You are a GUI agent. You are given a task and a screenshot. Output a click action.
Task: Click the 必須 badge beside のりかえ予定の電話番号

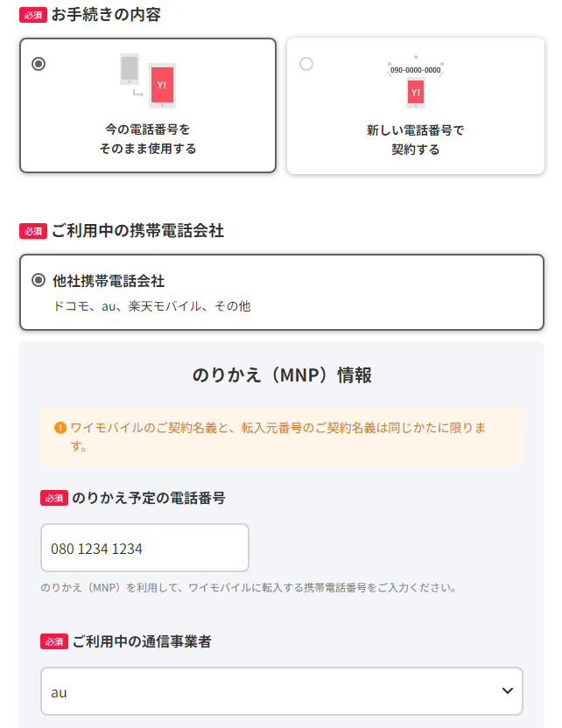pyautogui.click(x=54, y=498)
